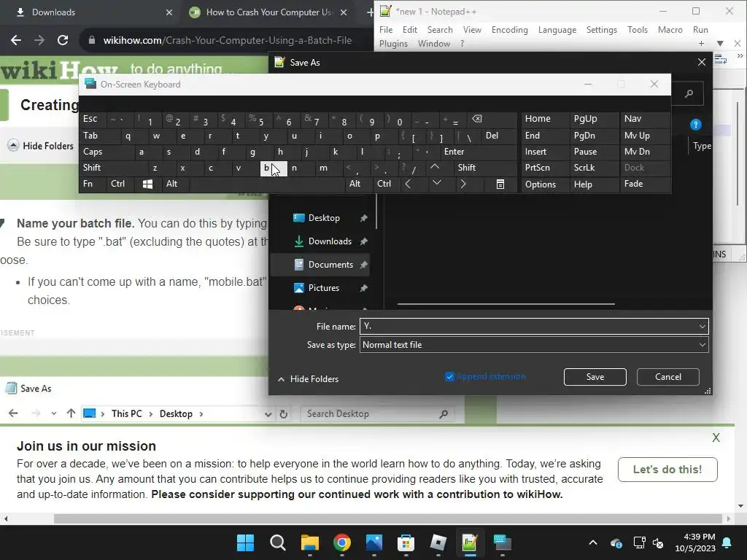Open Notepad++ File menu
The width and height of the screenshot is (747, 560).
[x=386, y=29]
